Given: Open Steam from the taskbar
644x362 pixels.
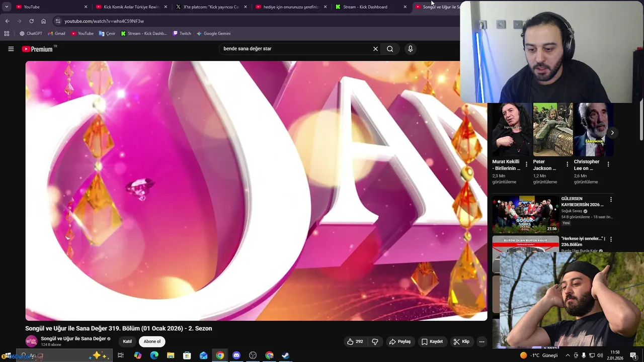Looking at the screenshot, I should pos(285,355).
